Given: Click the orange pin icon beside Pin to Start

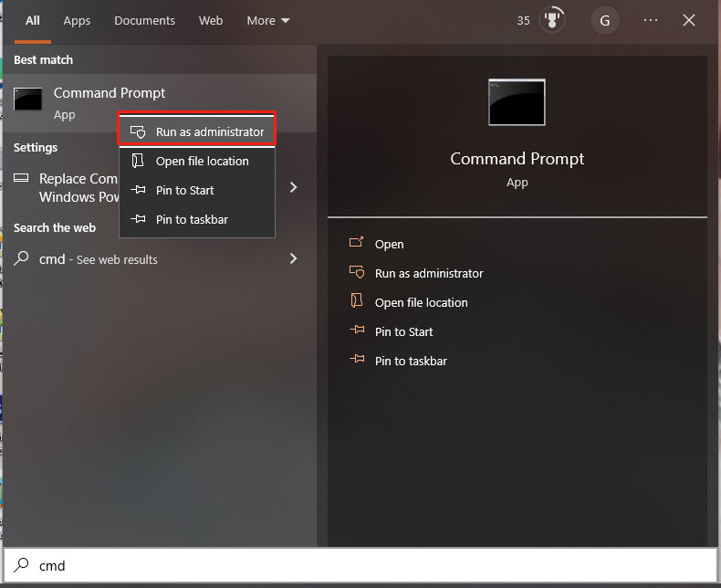Looking at the screenshot, I should (x=357, y=330).
